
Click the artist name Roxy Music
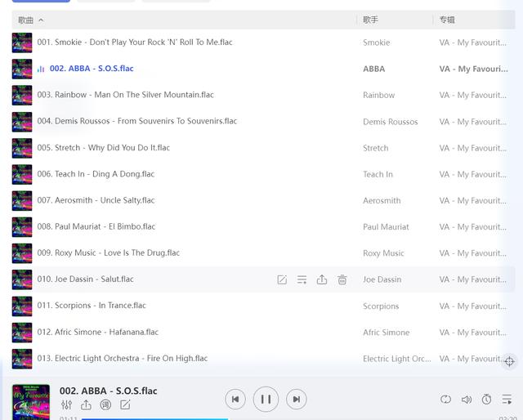[383, 253]
